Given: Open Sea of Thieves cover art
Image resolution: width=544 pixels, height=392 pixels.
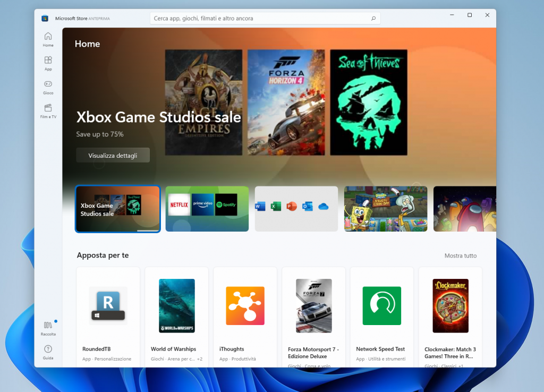Looking at the screenshot, I should pyautogui.click(x=369, y=103).
